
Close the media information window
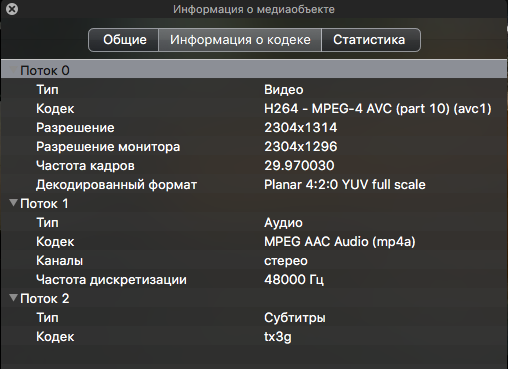pos(12,9)
